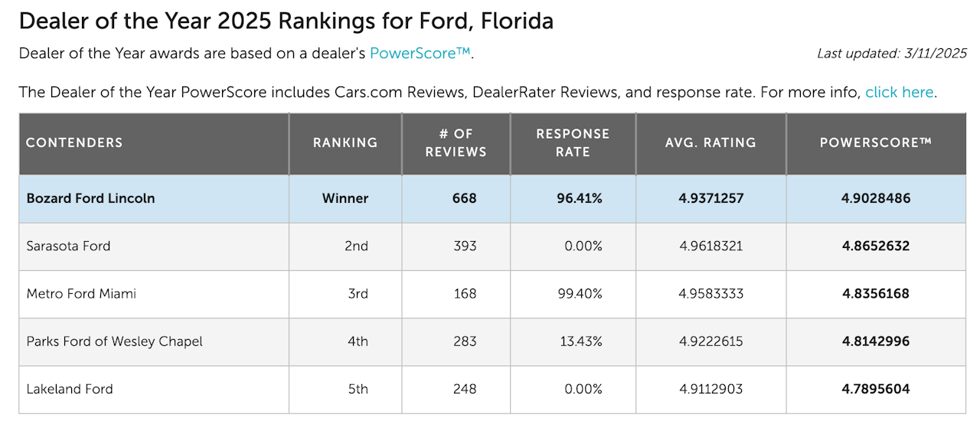Click the Last updated date text
Image resolution: width=980 pixels, height=434 pixels.
892,54
